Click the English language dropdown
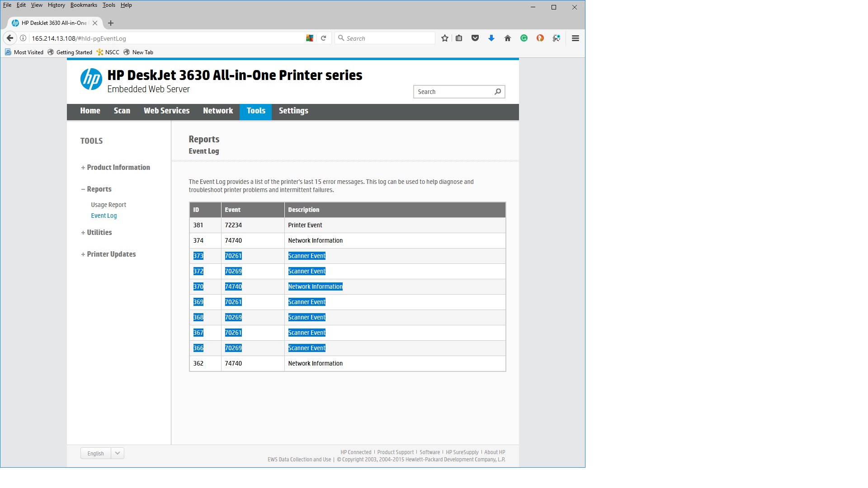Screen dimensions: 868x488 (118, 453)
